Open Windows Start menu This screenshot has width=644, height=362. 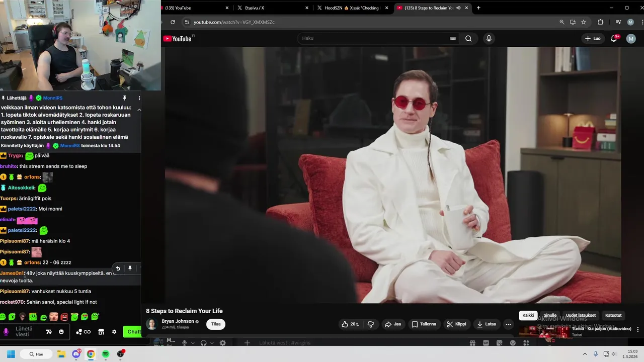pos(11,354)
